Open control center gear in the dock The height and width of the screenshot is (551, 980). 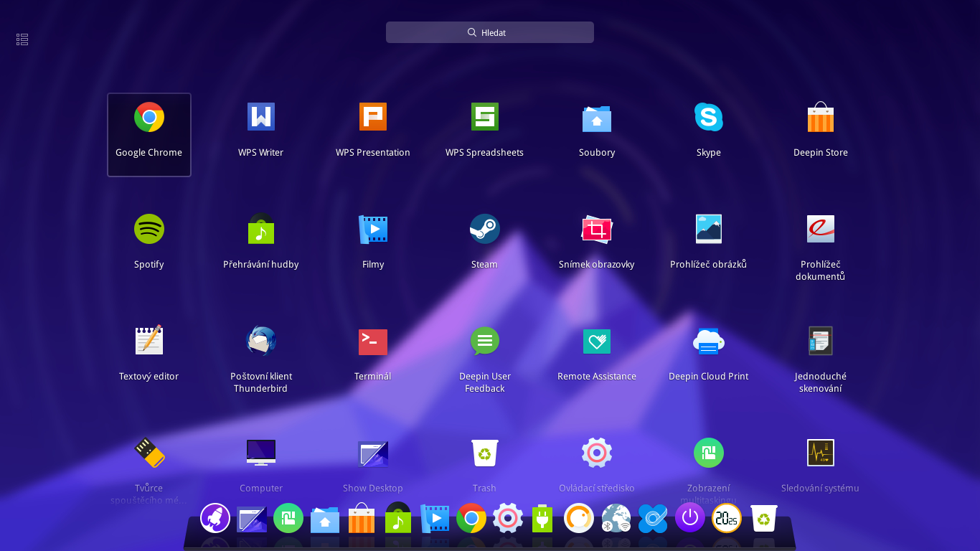[508, 518]
